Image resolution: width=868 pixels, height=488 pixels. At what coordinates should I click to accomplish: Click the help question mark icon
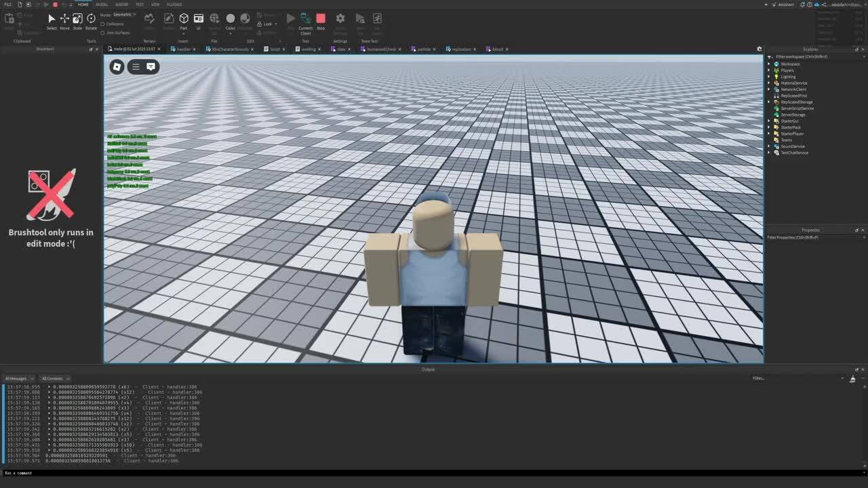point(810,4)
